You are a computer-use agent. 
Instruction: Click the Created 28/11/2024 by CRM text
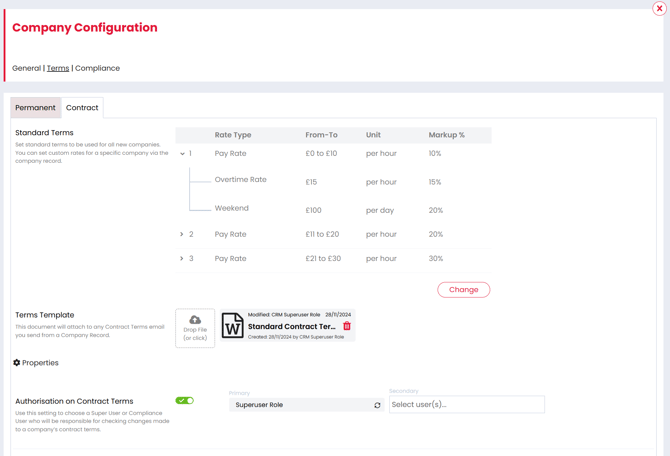pos(296,337)
